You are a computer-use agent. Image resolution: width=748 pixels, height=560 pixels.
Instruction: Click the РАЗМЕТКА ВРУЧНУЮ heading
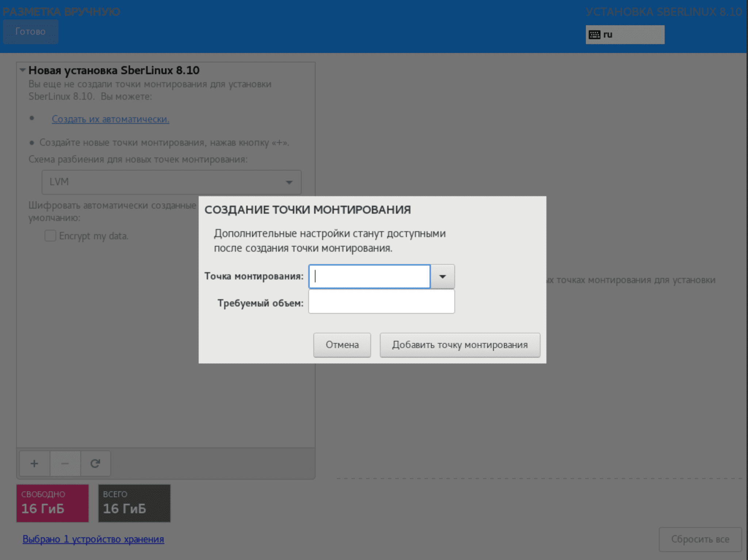click(x=61, y=12)
